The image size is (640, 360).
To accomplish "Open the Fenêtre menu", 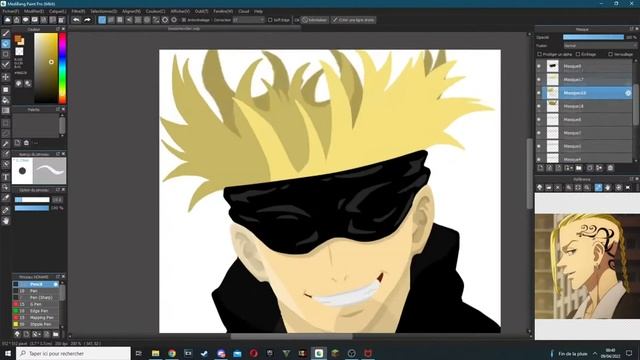I will [x=223, y=11].
